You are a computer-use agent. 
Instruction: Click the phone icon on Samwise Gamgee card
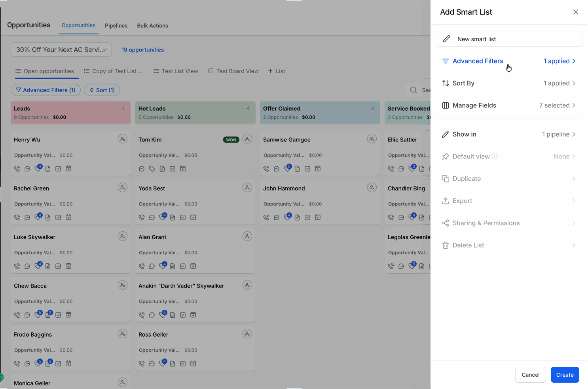point(266,169)
